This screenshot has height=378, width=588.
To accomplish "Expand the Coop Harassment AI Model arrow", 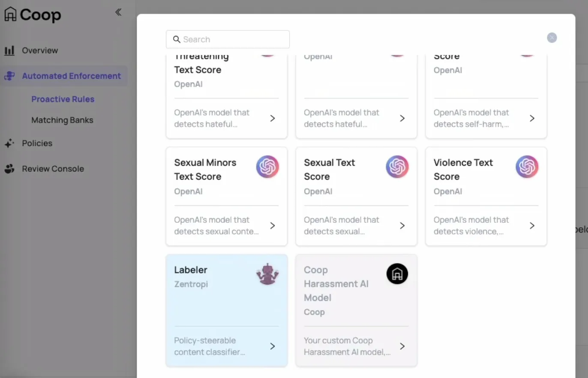I will click(402, 346).
